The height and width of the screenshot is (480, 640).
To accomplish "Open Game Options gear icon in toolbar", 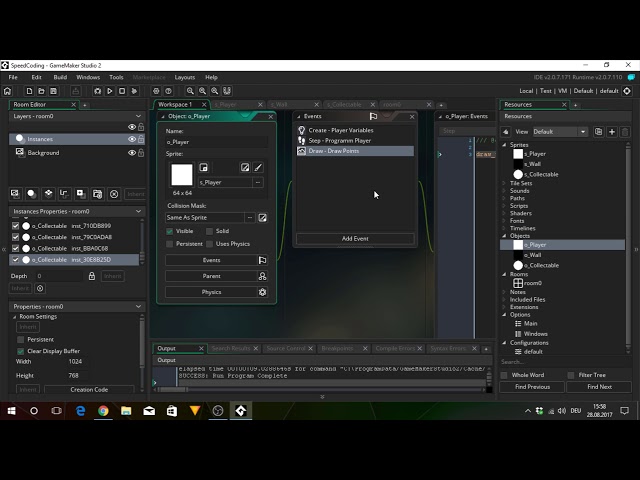I will click(156, 91).
